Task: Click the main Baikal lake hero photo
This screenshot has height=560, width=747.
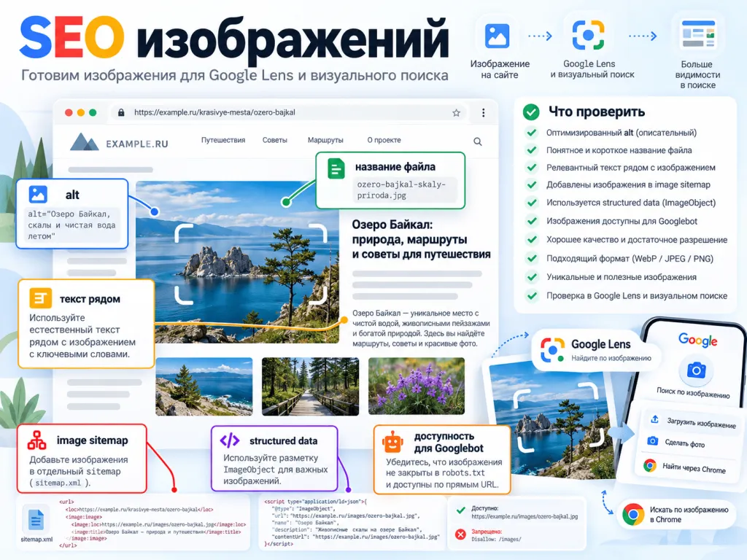Action: point(237,262)
